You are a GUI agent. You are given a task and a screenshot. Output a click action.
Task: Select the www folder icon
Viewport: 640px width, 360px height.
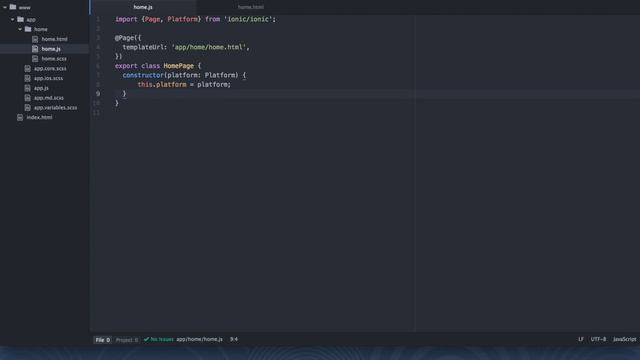tap(13, 7)
